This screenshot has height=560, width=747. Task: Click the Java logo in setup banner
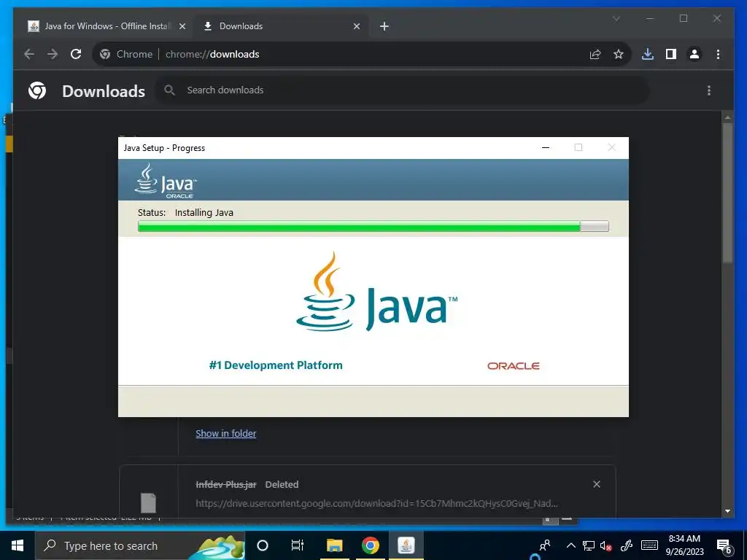click(x=166, y=181)
